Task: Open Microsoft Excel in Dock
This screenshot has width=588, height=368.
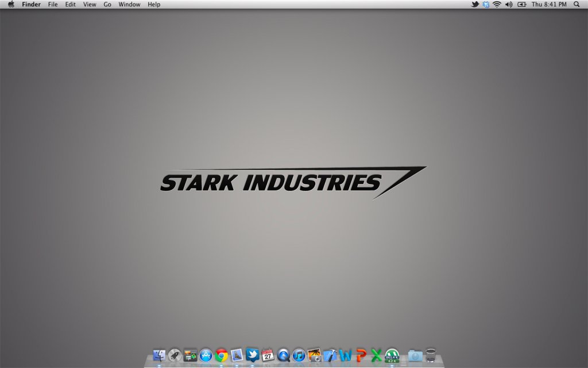Action: point(377,355)
